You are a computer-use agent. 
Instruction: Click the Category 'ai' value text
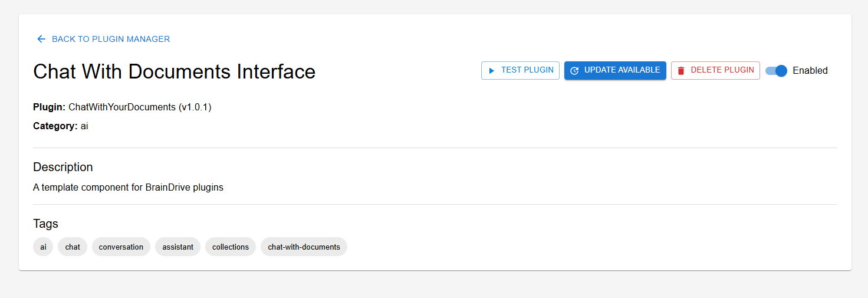point(84,126)
